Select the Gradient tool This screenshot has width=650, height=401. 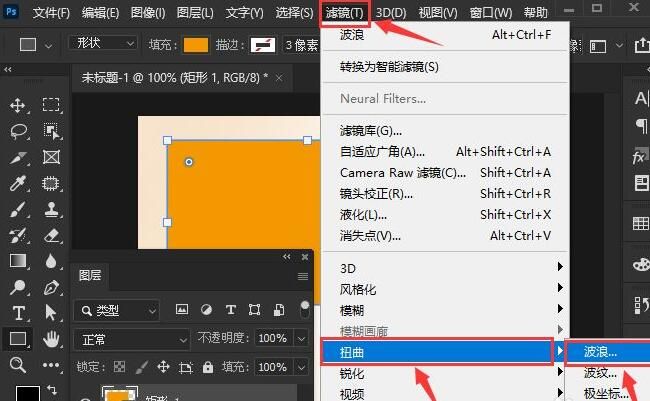(18, 261)
